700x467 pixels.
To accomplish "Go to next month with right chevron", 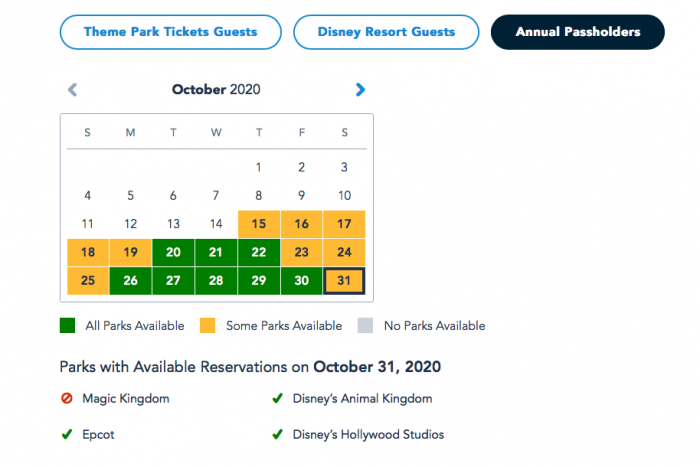I will click(x=360, y=90).
